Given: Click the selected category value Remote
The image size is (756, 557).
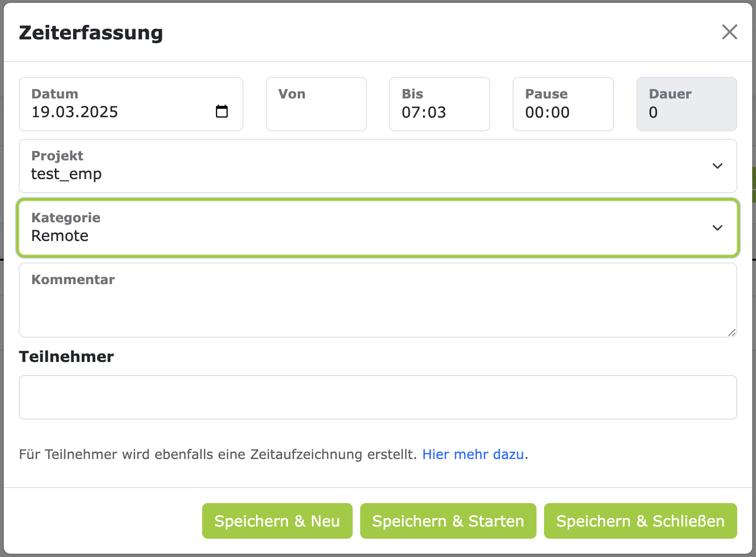Looking at the screenshot, I should click(60, 236).
